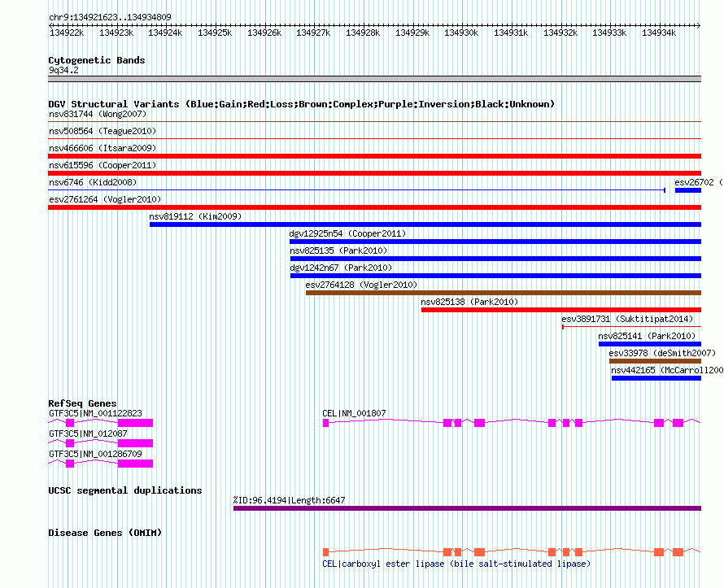Click the dgv12925n54 blue gain bar
This screenshot has width=724, height=588.
pyautogui.click(x=495, y=242)
